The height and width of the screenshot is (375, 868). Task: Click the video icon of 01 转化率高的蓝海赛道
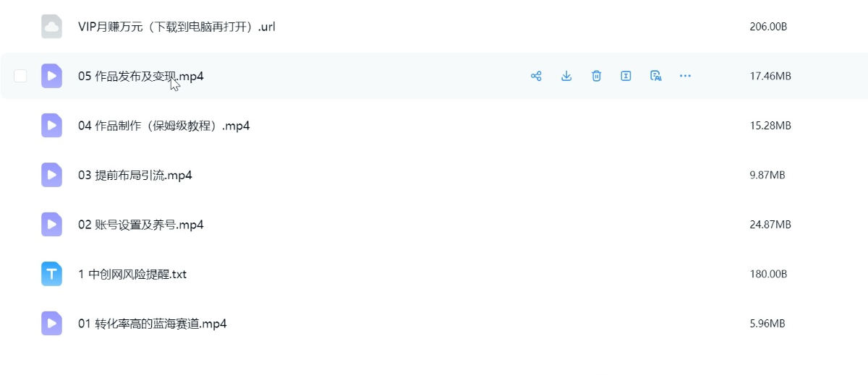point(51,324)
